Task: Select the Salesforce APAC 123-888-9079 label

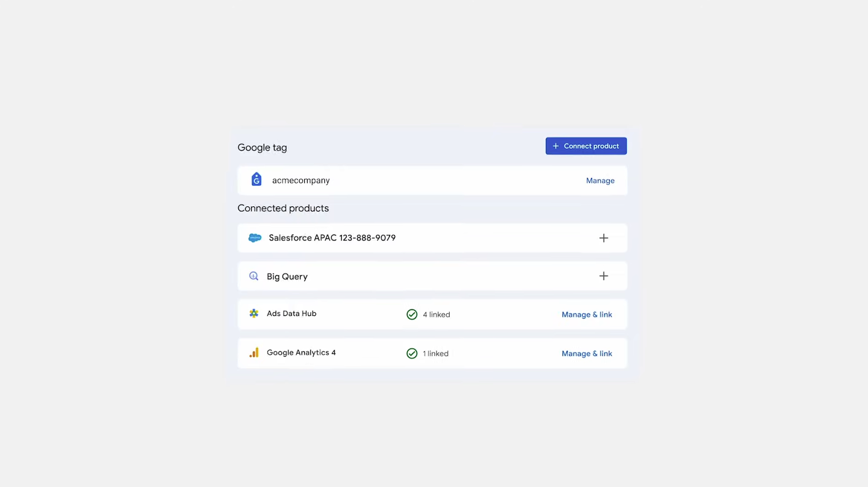Action: [x=332, y=238]
